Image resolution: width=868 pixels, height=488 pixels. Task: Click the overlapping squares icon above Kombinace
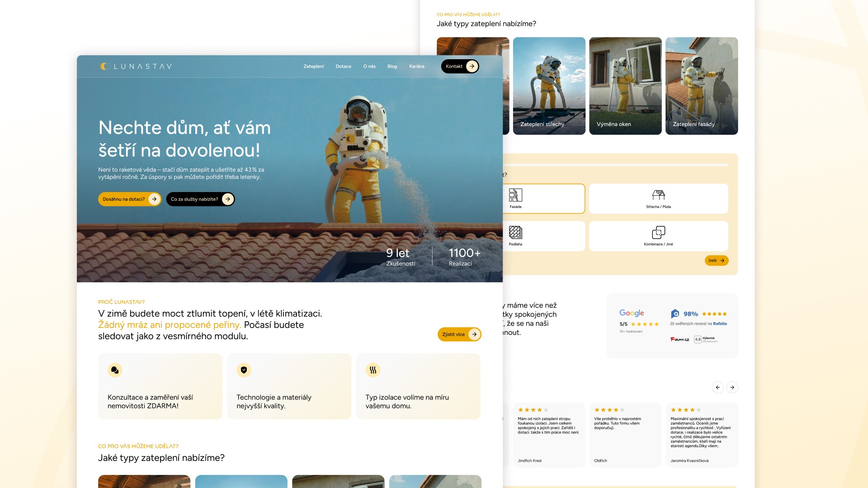pyautogui.click(x=659, y=232)
